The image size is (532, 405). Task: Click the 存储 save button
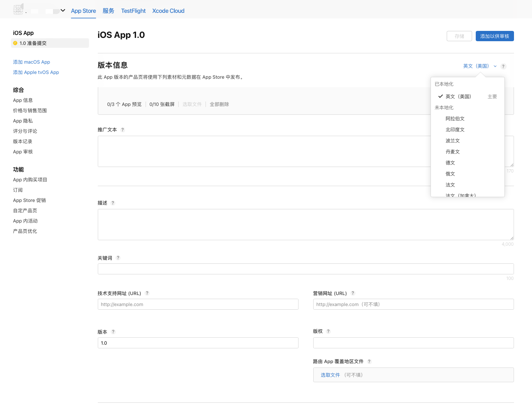459,36
